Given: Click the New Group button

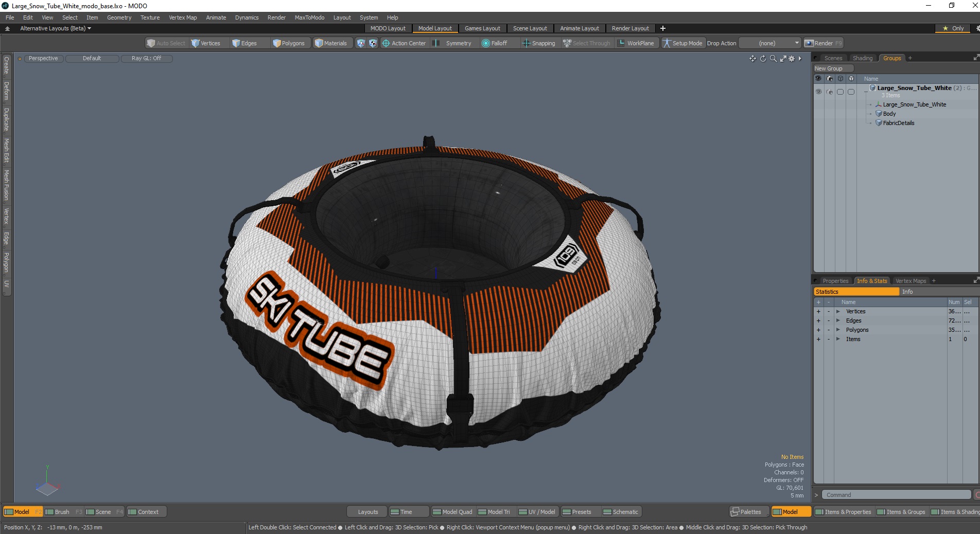Looking at the screenshot, I should coord(833,68).
